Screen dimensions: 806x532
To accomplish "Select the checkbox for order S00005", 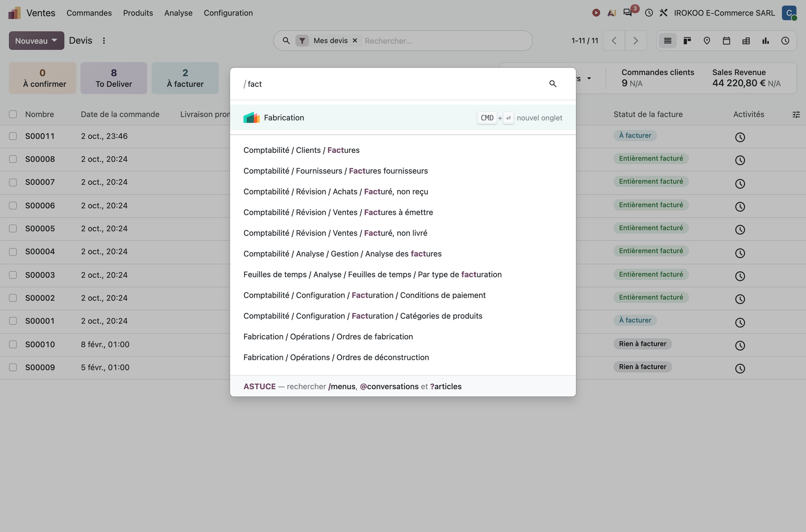I will (13, 228).
